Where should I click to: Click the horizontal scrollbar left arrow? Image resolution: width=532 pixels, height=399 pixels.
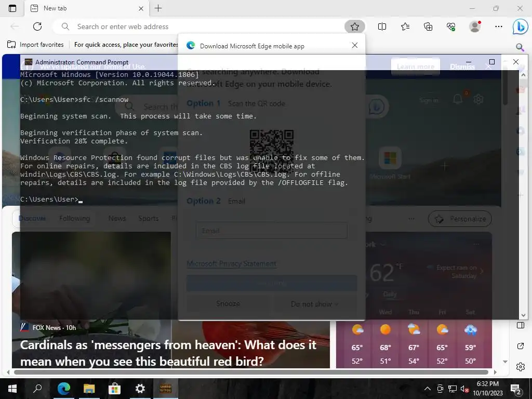tap(8, 372)
